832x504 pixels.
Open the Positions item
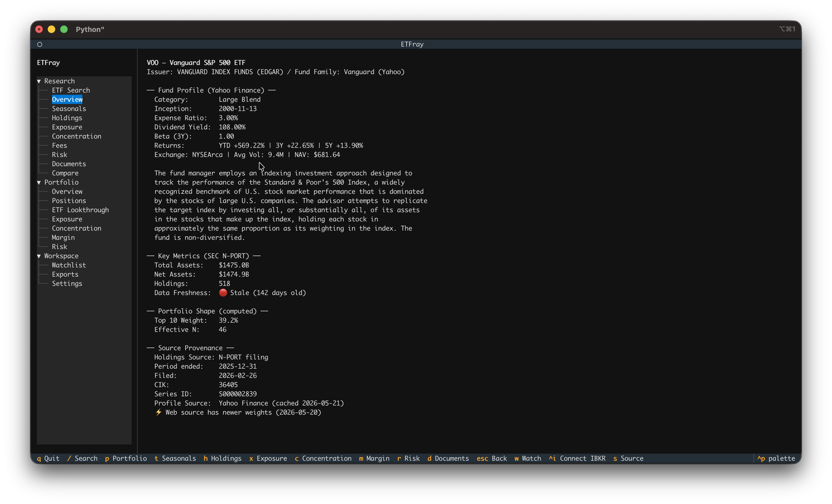(x=69, y=201)
